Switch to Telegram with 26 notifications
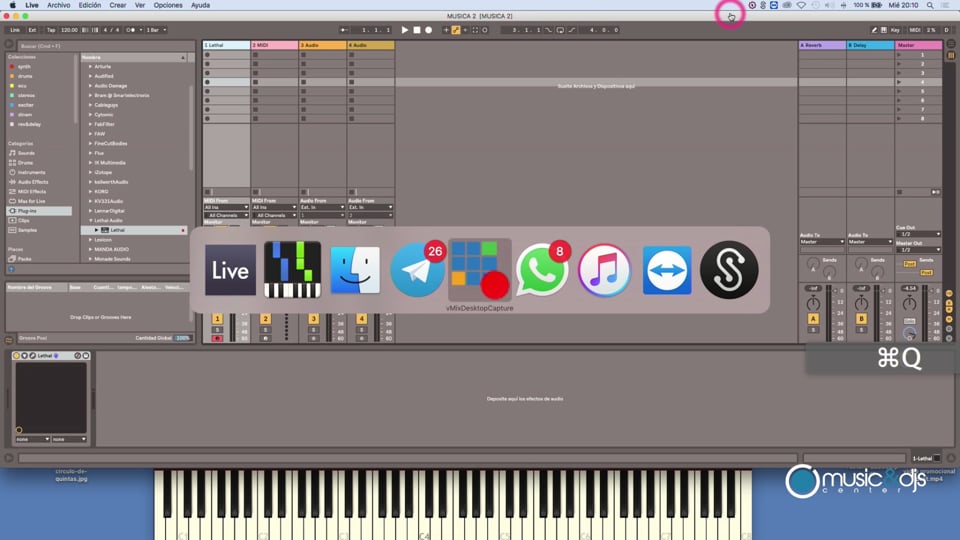 click(x=418, y=270)
